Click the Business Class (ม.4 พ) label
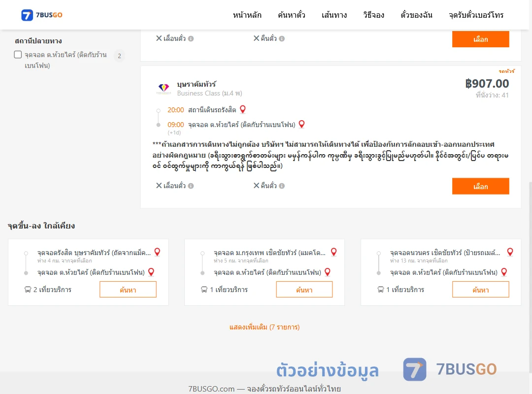Viewport: 532px width, 394px height. click(210, 93)
